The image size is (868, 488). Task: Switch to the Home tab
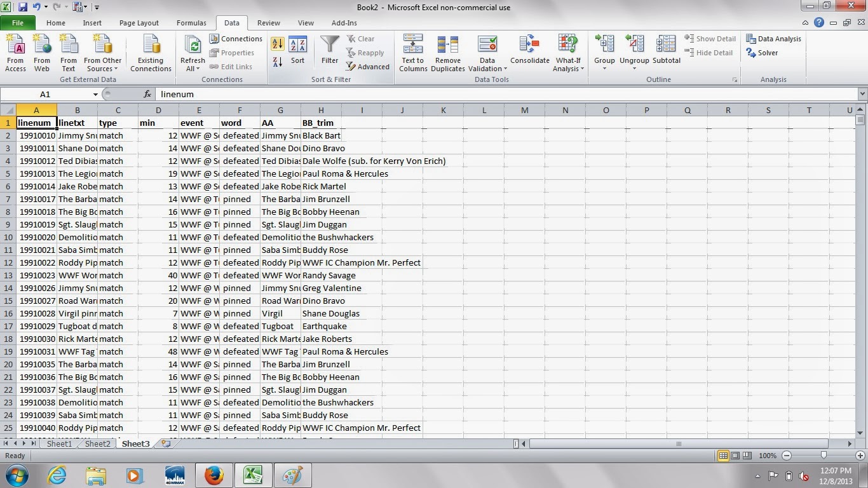(55, 23)
